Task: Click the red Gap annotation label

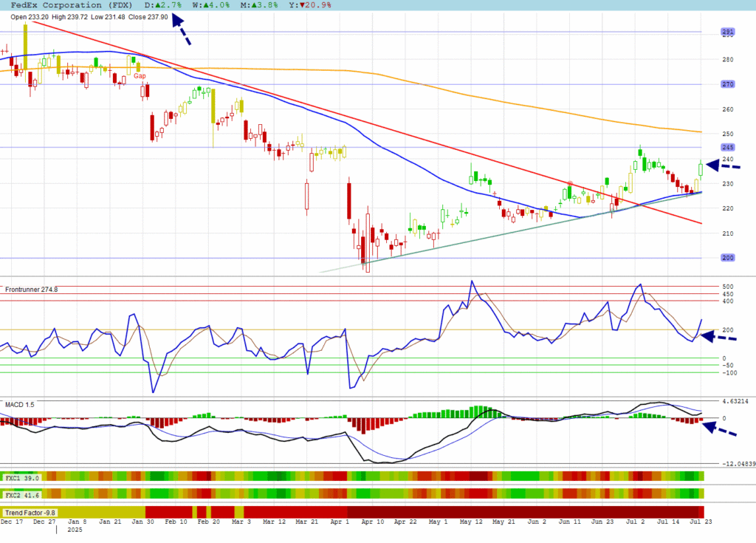Action: 140,76
